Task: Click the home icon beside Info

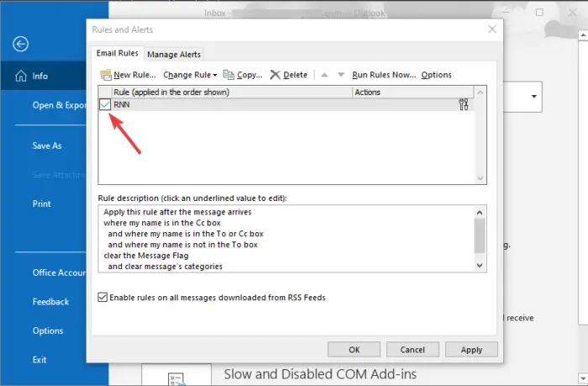Action: [x=21, y=76]
